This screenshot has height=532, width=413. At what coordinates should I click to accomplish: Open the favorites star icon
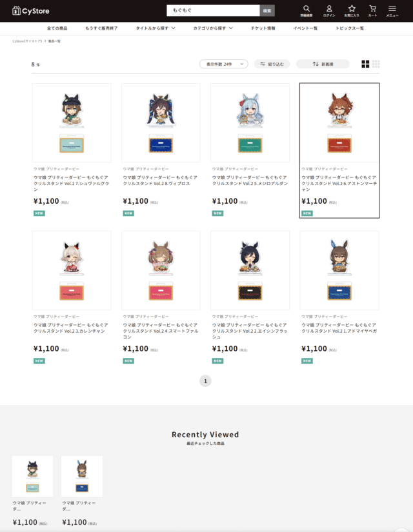point(352,11)
